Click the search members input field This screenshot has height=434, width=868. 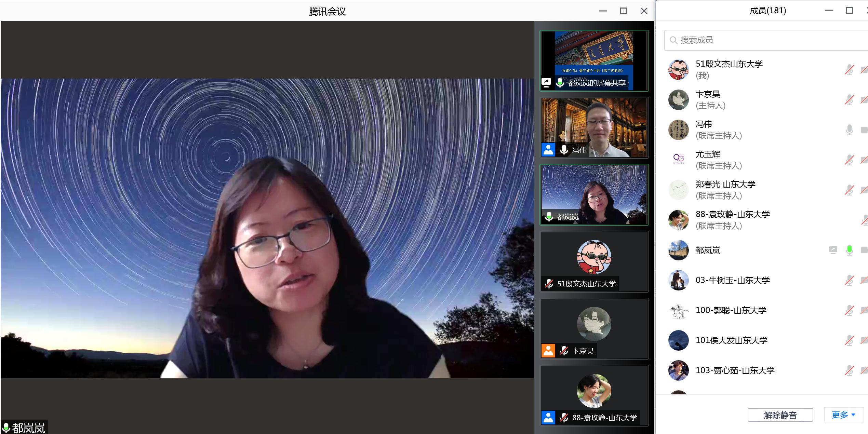pyautogui.click(x=766, y=40)
